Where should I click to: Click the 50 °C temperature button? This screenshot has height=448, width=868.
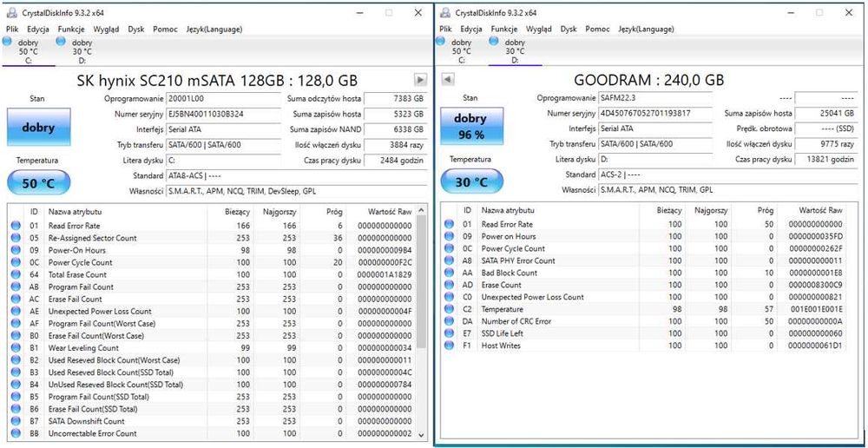(x=39, y=183)
